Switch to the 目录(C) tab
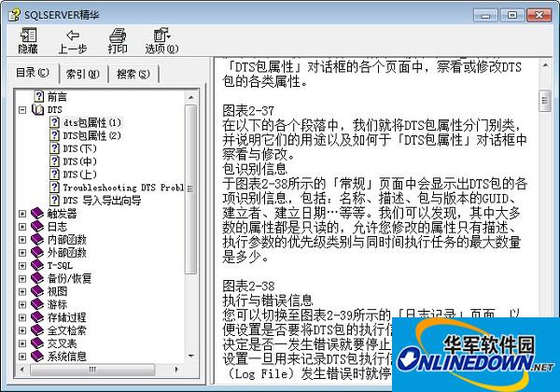 point(33,73)
